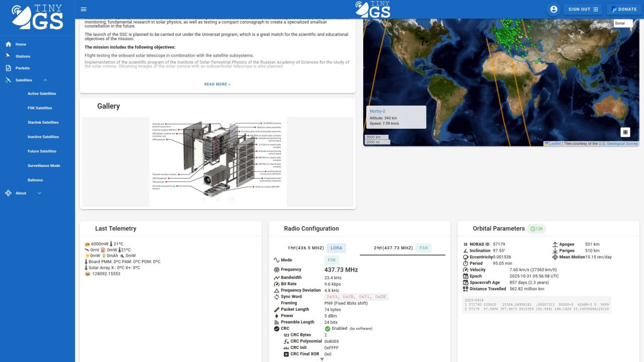Click the Mode sine wave icon
644x362 pixels.
[276, 260]
